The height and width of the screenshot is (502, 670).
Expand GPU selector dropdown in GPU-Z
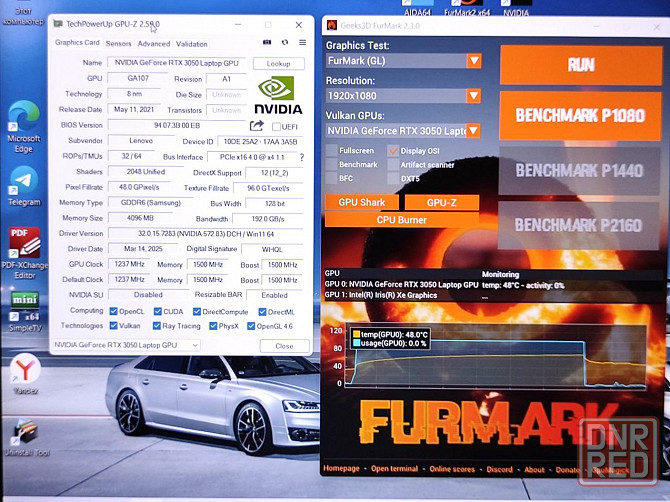click(x=195, y=345)
